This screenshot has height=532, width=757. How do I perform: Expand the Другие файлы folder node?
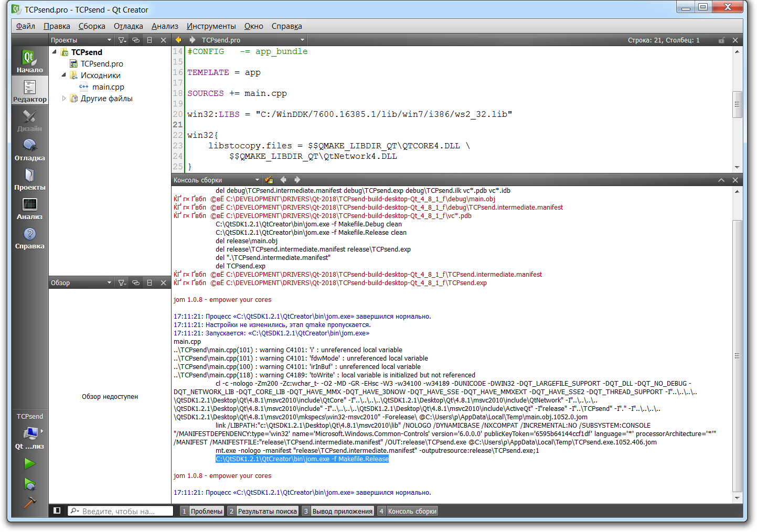63,98
